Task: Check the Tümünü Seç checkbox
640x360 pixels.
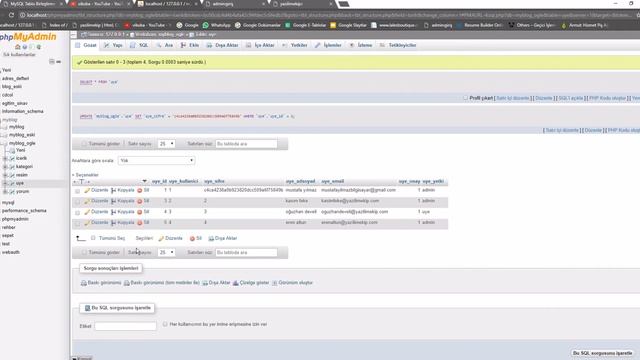Action: pos(93,238)
